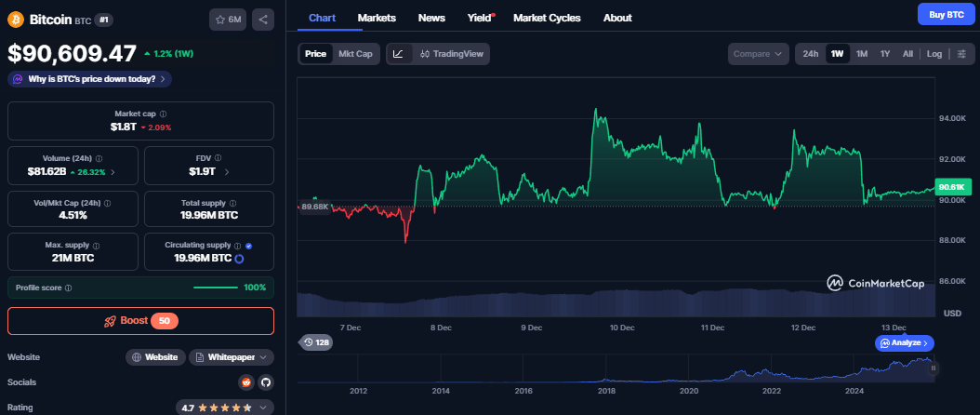Click the 2018 year label
Viewport: 980px width, 415px height.
[x=606, y=391]
